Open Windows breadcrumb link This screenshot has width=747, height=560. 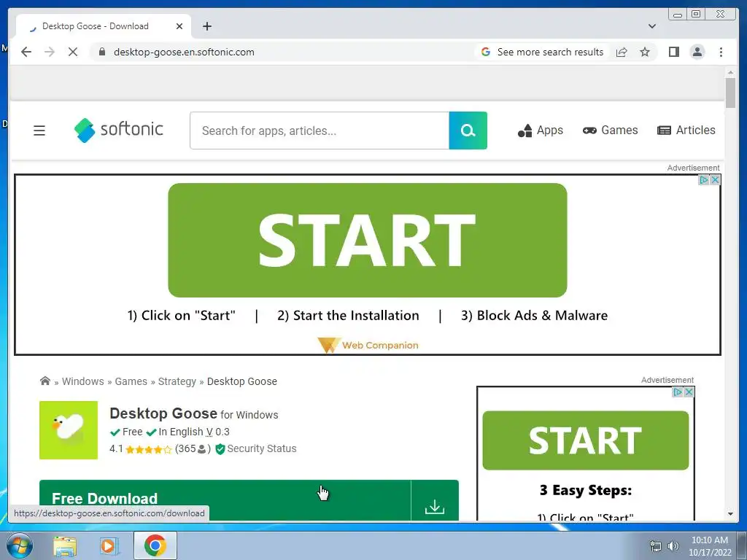tap(83, 381)
